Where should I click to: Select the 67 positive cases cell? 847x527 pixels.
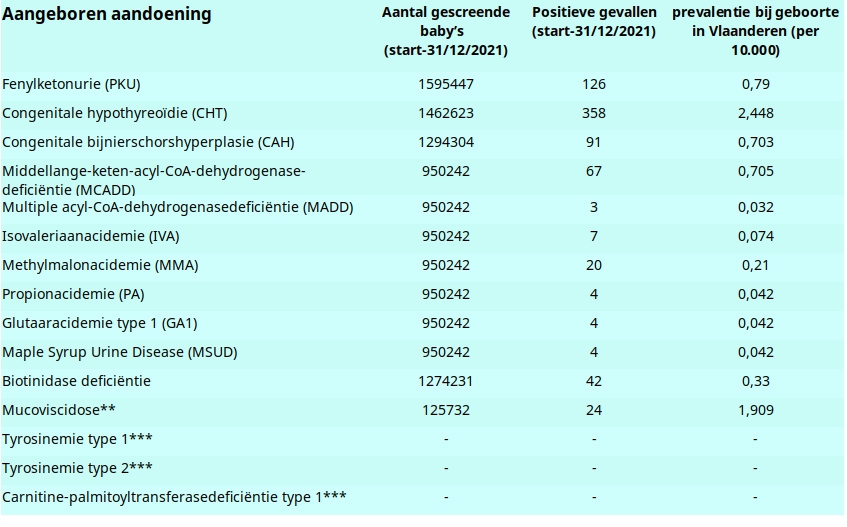tap(594, 172)
